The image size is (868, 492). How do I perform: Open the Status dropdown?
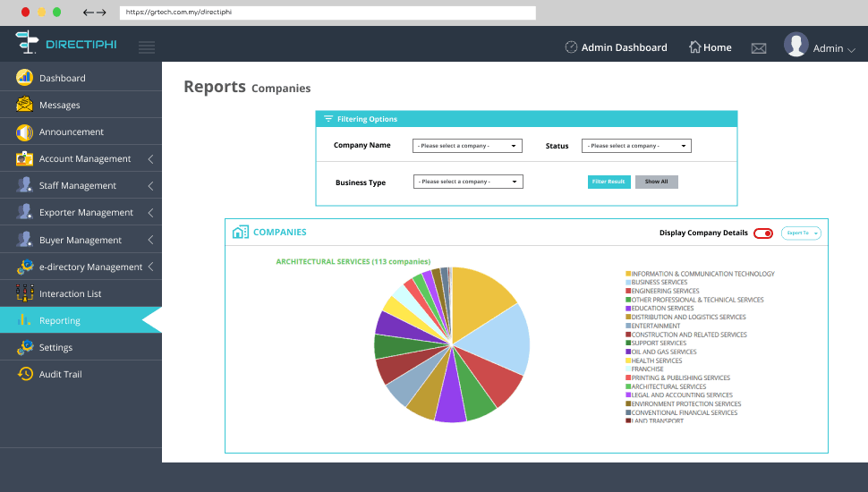(x=636, y=146)
